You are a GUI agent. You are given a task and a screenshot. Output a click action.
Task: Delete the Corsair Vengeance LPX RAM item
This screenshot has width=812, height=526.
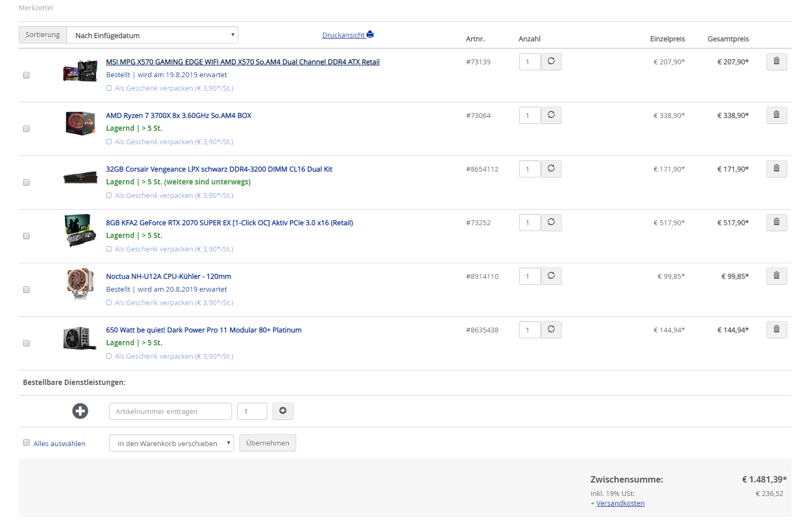(x=776, y=169)
